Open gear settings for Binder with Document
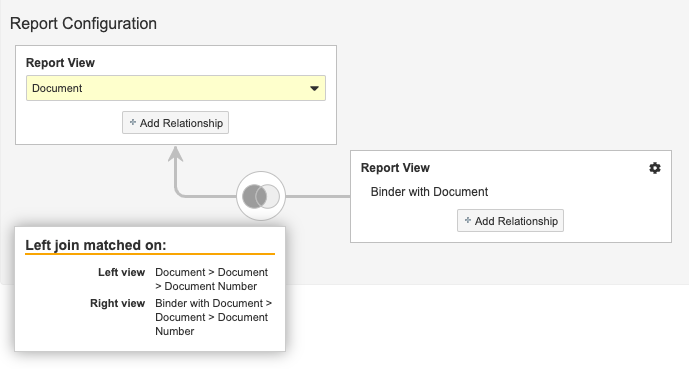This screenshot has height=369, width=689. [x=655, y=168]
